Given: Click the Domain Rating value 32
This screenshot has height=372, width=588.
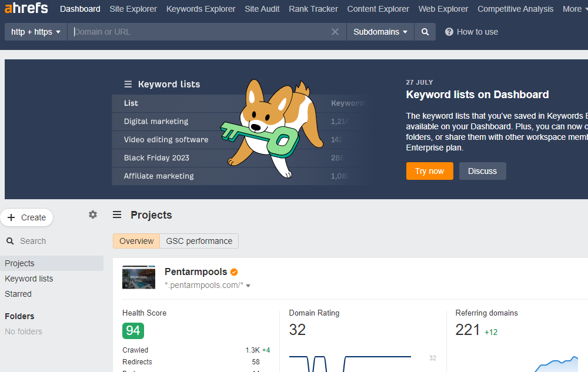Looking at the screenshot, I should coord(298,330).
